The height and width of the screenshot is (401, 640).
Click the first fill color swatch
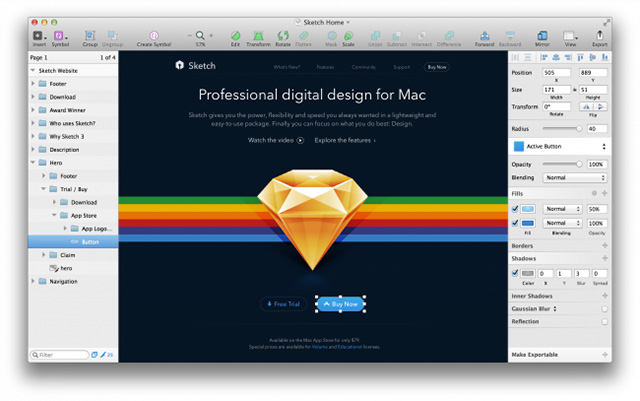[528, 209]
